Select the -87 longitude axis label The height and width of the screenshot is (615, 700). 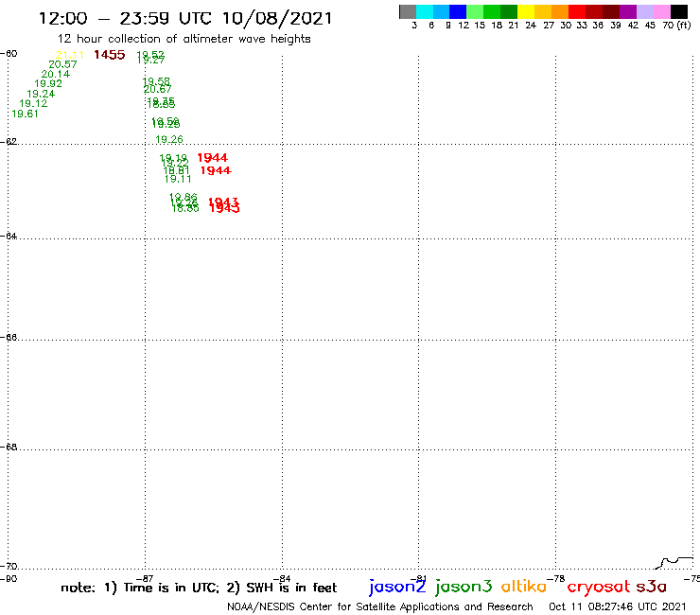pyautogui.click(x=145, y=578)
